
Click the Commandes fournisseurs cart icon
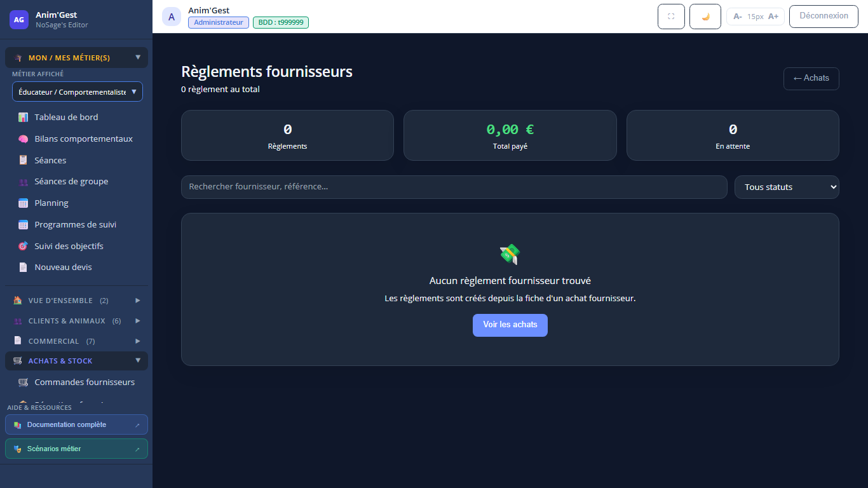click(23, 383)
